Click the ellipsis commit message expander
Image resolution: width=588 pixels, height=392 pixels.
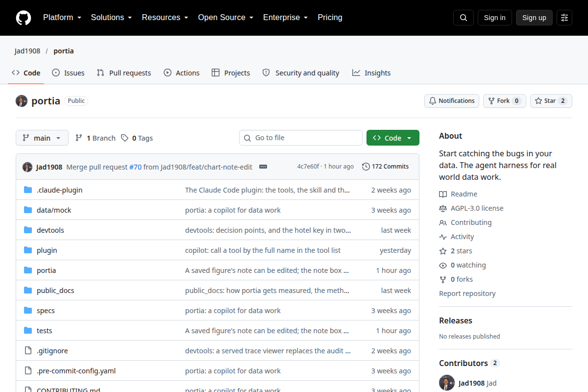pos(263,167)
